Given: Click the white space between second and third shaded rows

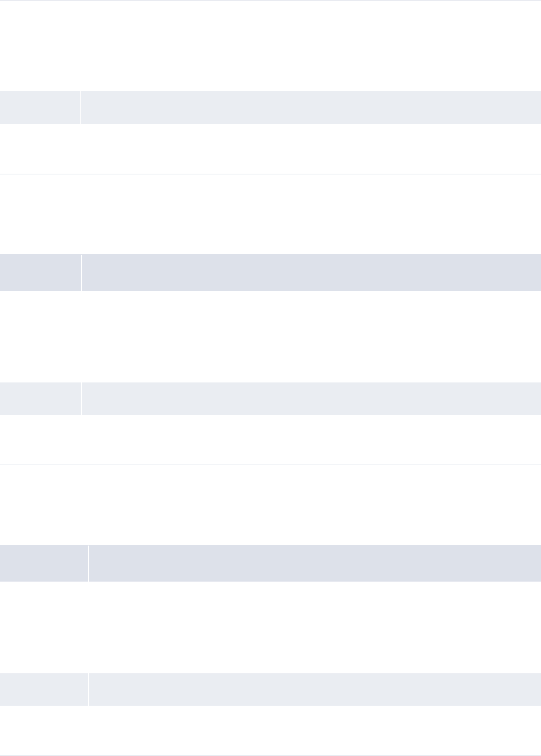Looking at the screenshot, I should pyautogui.click(x=270, y=336).
